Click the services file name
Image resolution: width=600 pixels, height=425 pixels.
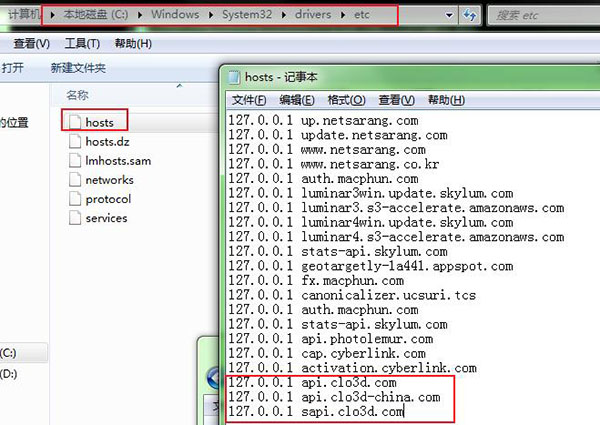pos(106,218)
